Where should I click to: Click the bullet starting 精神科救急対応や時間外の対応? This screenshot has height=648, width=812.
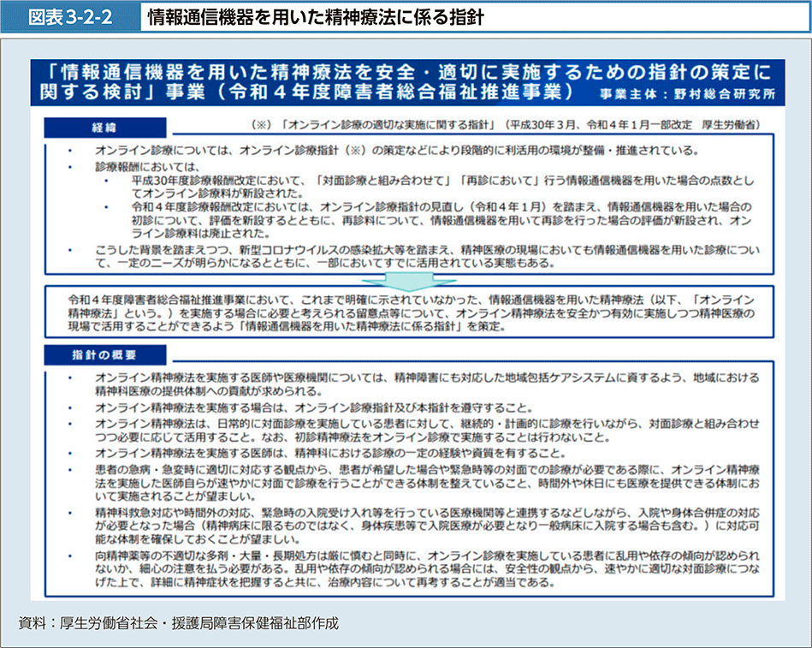point(419,526)
